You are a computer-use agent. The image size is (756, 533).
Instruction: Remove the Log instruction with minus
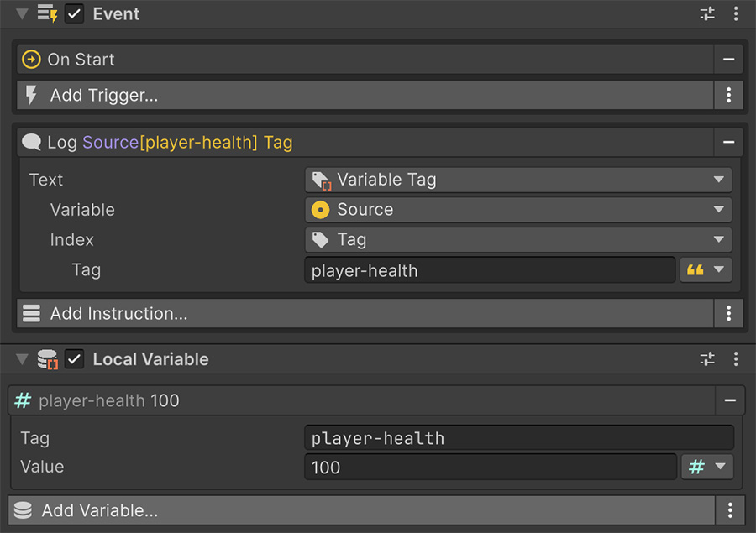coord(728,142)
